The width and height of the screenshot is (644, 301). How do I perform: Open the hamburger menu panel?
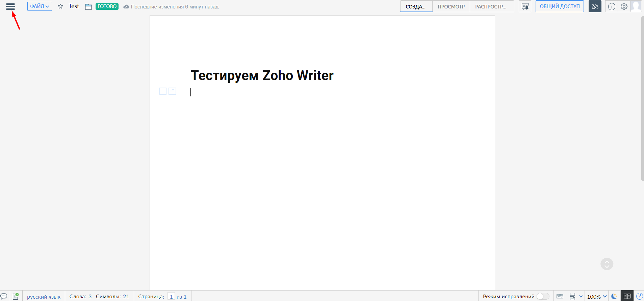(x=10, y=6)
